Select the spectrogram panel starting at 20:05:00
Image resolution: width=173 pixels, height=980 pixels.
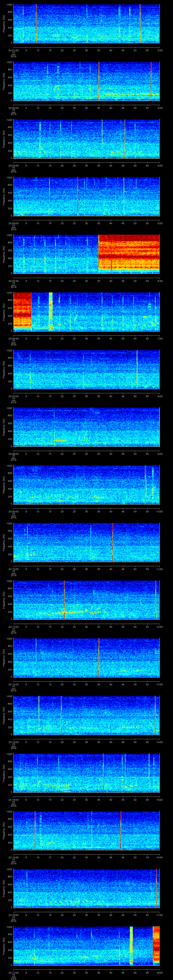(x=86, y=254)
